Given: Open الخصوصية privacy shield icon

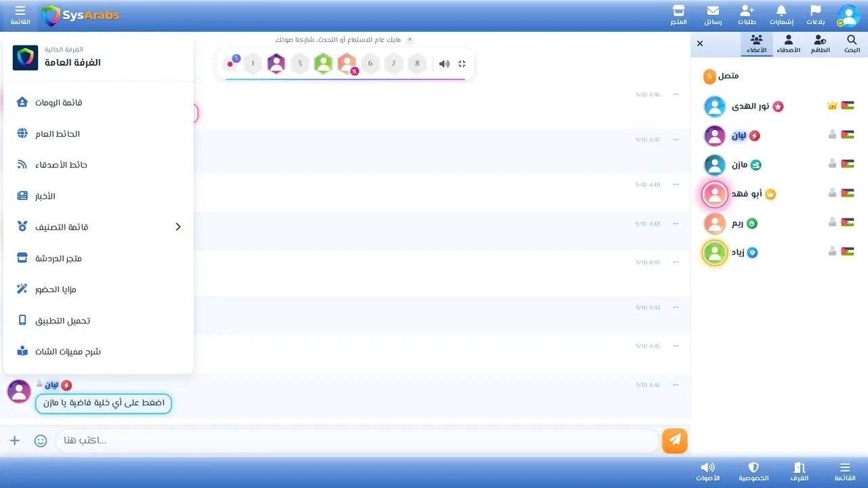Looking at the screenshot, I should [753, 472].
